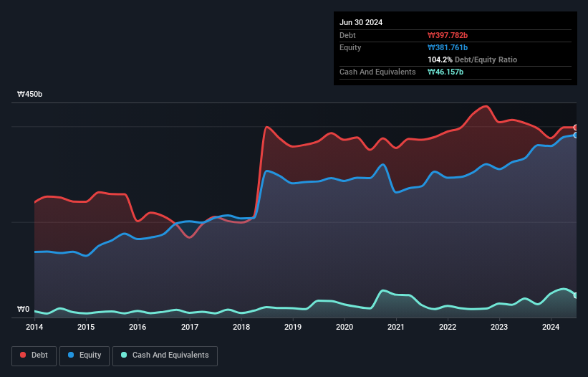
Task: Toggle the Cash And Equivalents legend button
Action: (165, 355)
